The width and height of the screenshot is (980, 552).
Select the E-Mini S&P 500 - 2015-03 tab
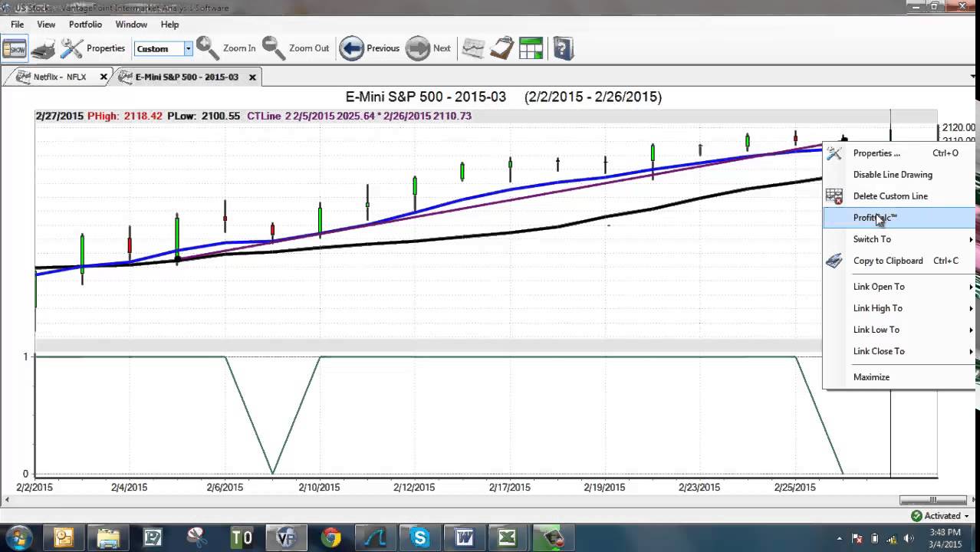[186, 77]
